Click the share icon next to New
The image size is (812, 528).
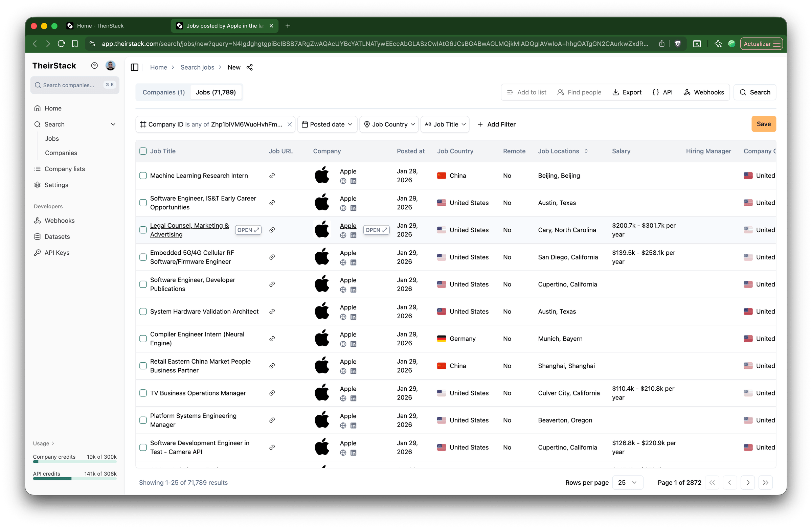click(x=250, y=67)
